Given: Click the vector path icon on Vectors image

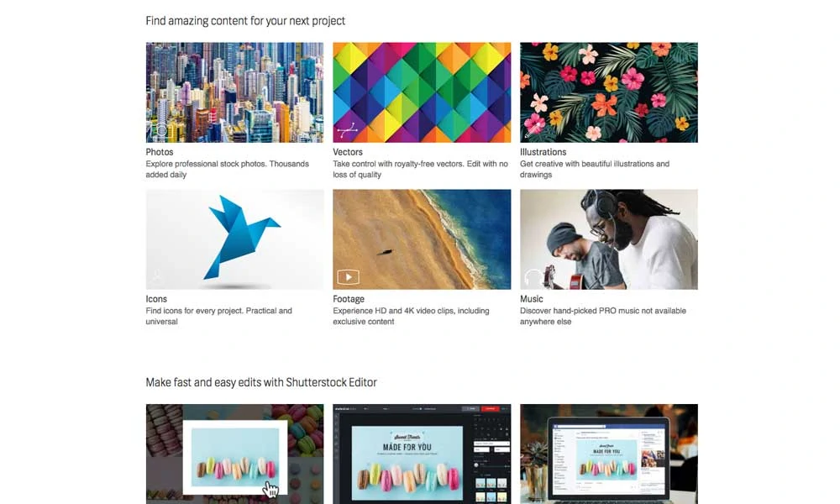Looking at the screenshot, I should 347,129.
